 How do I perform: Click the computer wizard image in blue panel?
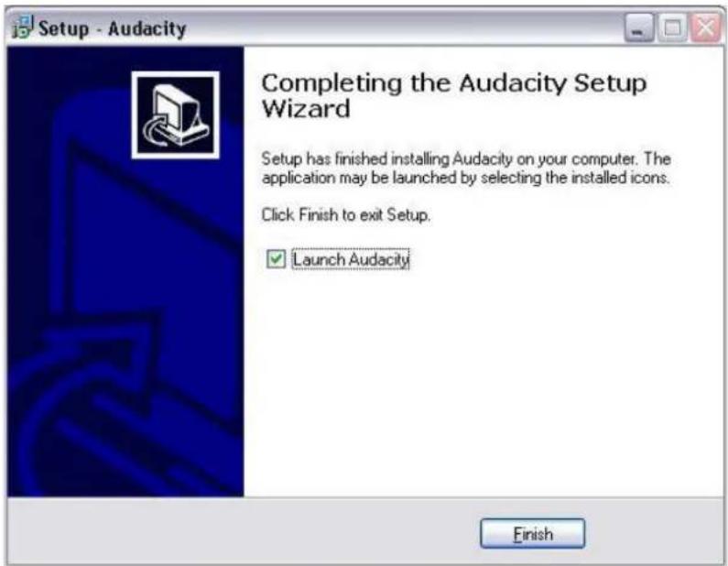tap(176, 115)
